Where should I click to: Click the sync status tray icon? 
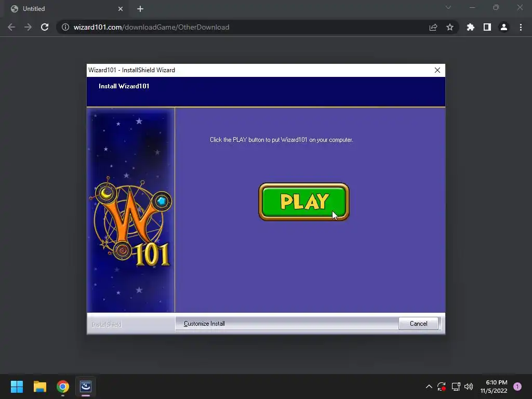pyautogui.click(x=442, y=387)
